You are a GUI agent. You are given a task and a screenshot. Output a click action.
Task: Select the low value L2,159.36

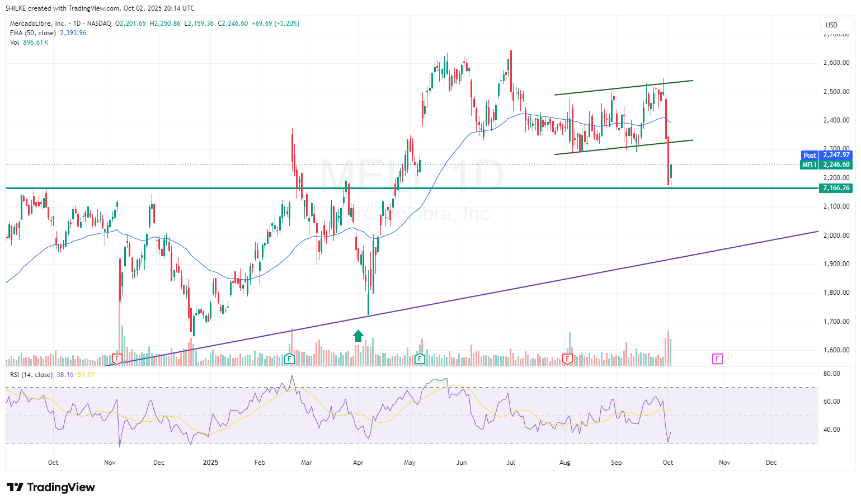click(x=199, y=23)
